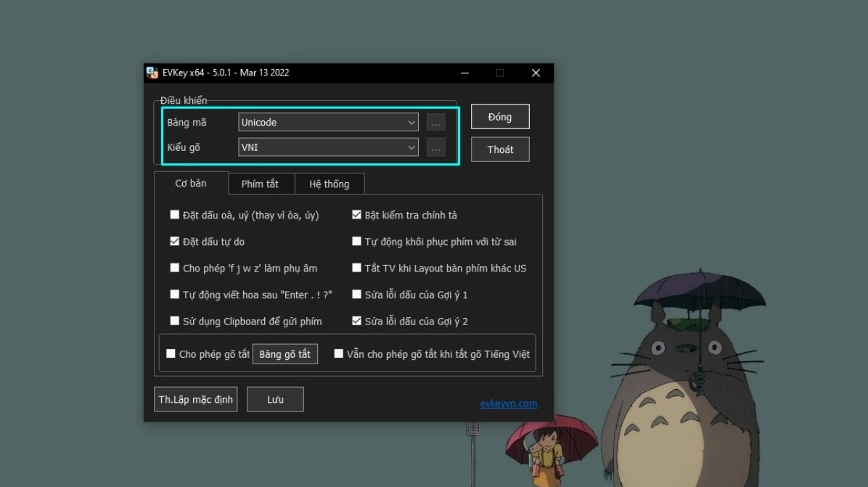This screenshot has width=868, height=487.
Task: Uncheck Đặt dấu tự do
Action: pos(174,241)
